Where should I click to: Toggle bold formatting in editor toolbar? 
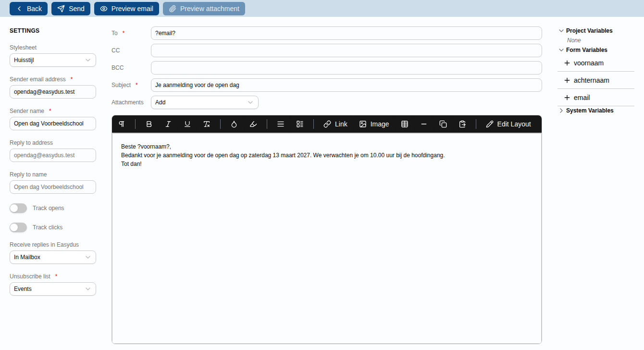(149, 124)
